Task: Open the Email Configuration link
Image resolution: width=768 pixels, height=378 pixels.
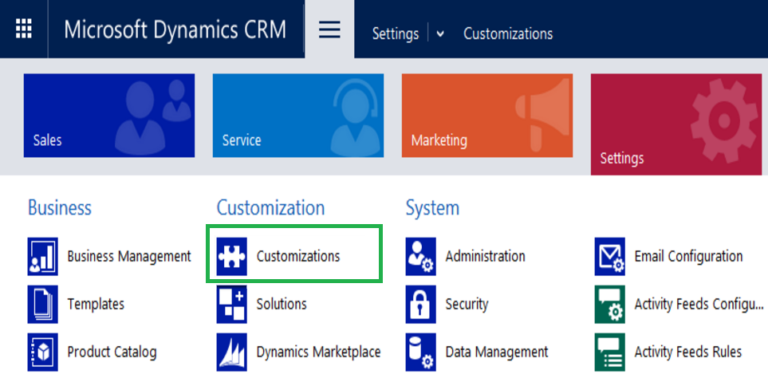Action: pyautogui.click(x=689, y=256)
